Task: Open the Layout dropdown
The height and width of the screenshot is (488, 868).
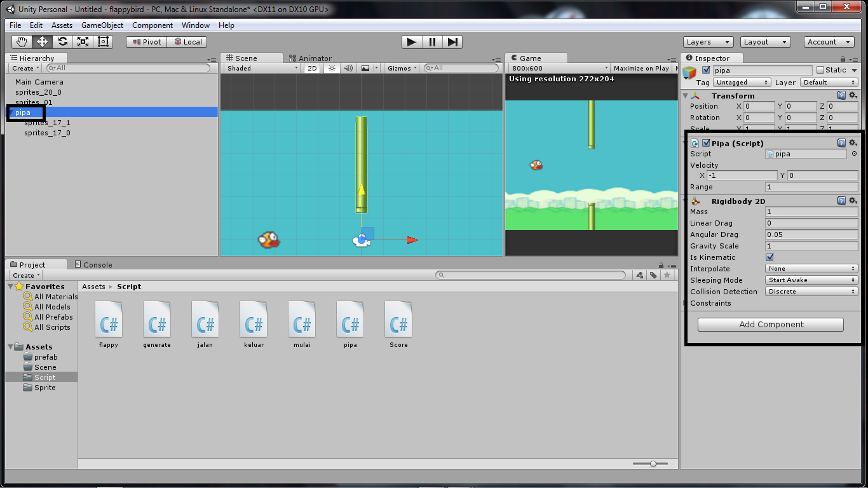Action: [x=766, y=42]
